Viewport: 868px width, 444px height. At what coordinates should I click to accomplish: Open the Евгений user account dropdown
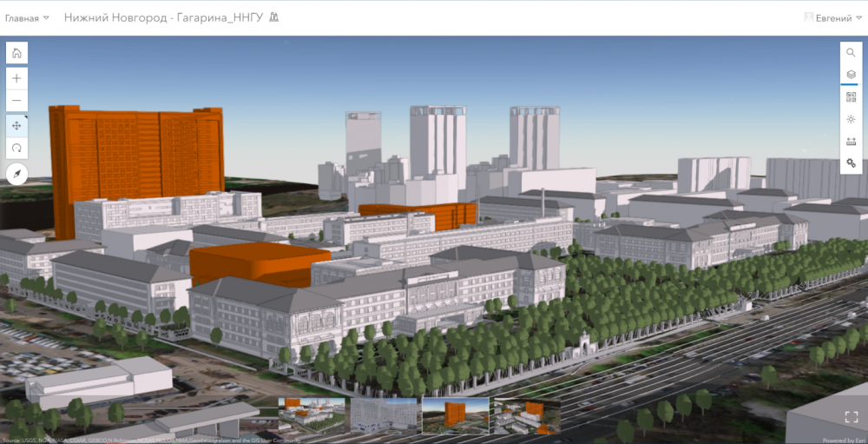[833, 17]
